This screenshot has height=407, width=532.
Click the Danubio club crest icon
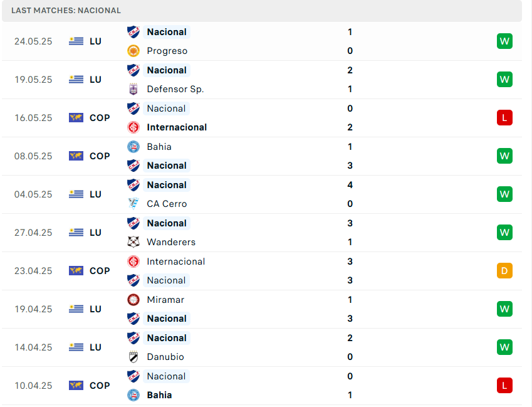click(x=133, y=357)
